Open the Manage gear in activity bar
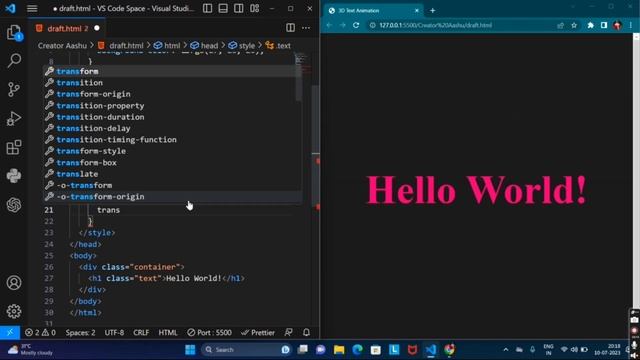Image resolution: width=640 pixels, height=360 pixels. 14,311
